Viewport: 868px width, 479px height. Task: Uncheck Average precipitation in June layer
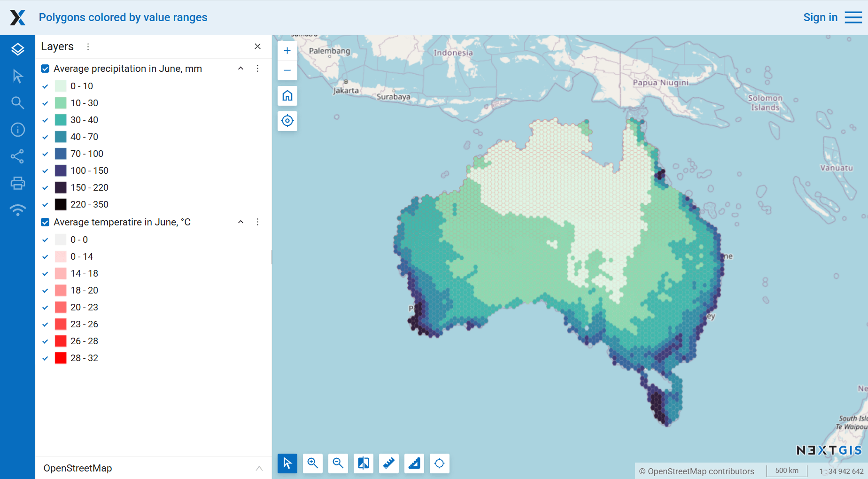[45, 69]
